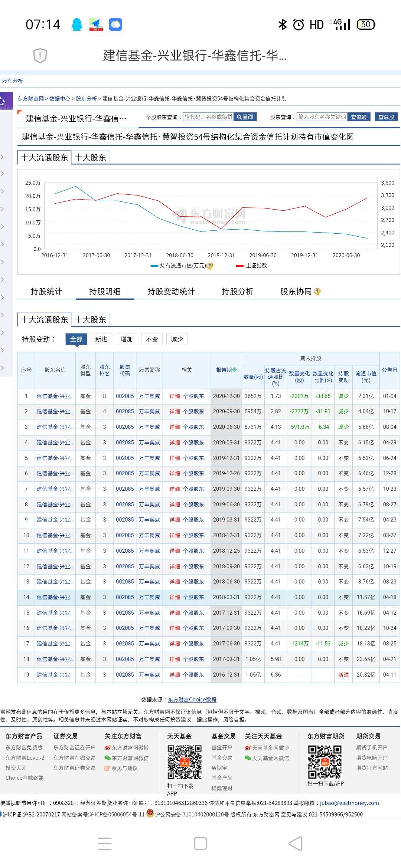
Task: Switch chart to 十大流通股东 tab
Action: pyautogui.click(x=44, y=158)
